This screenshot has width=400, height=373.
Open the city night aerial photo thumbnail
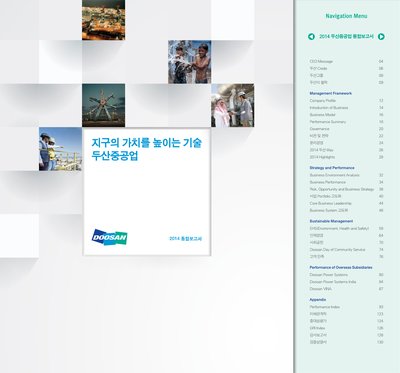click(x=103, y=20)
